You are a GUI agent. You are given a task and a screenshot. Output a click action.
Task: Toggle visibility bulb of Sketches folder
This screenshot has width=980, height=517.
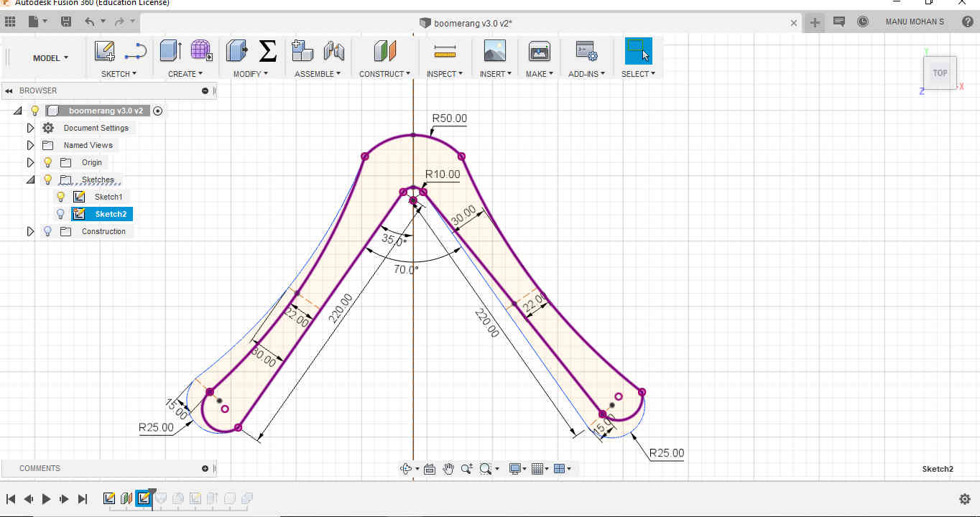point(47,180)
